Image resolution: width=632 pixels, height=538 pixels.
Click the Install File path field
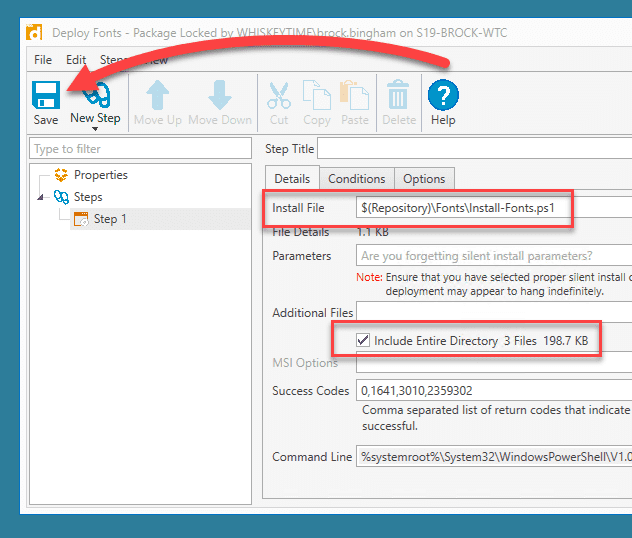(x=494, y=208)
